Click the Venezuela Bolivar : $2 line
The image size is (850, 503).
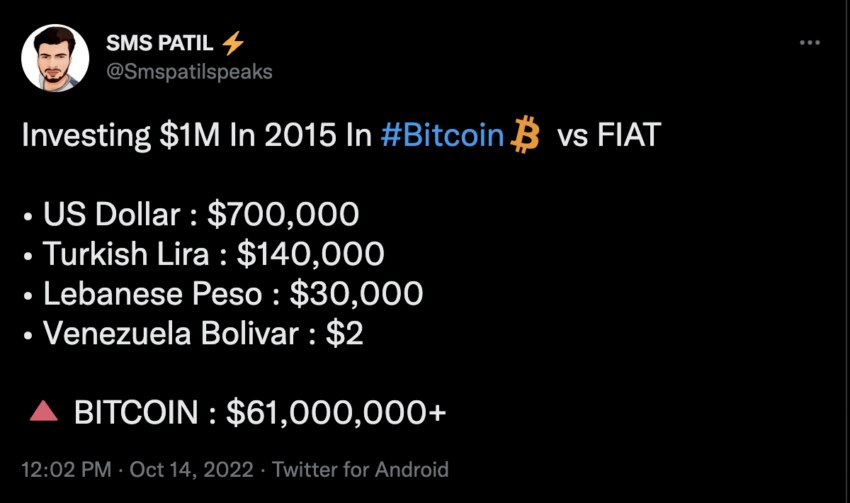point(203,333)
